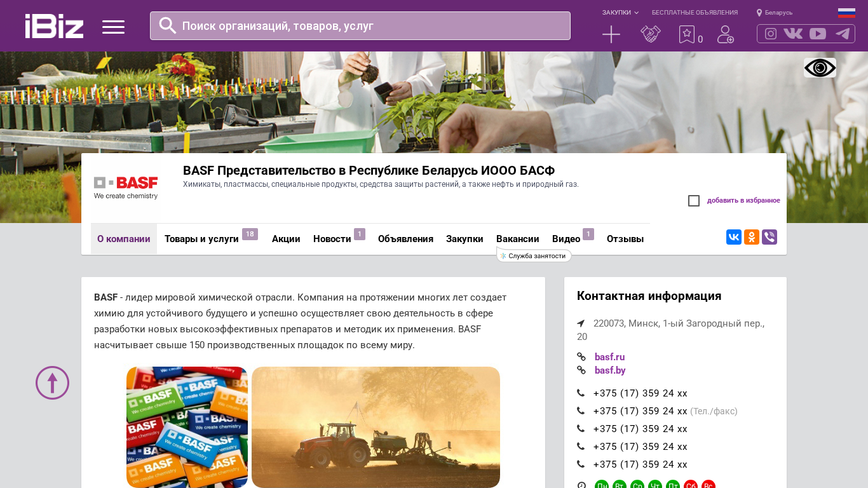Image resolution: width=868 pixels, height=488 pixels.
Task: Click the Контактная информация heading
Action: [x=649, y=296]
